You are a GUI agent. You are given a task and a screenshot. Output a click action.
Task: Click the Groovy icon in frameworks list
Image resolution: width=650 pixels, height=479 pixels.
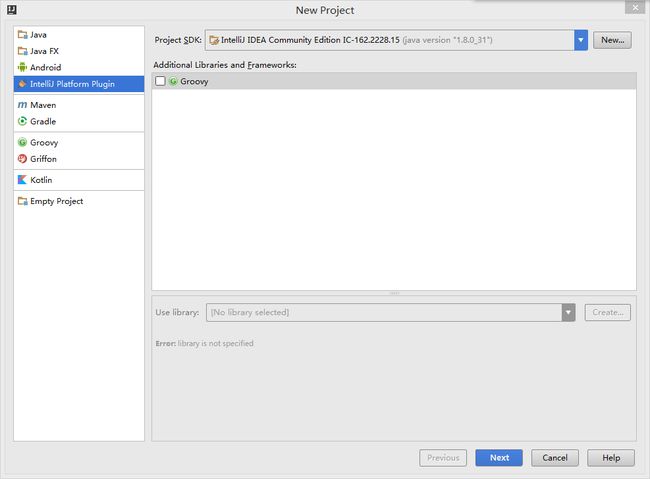173,81
